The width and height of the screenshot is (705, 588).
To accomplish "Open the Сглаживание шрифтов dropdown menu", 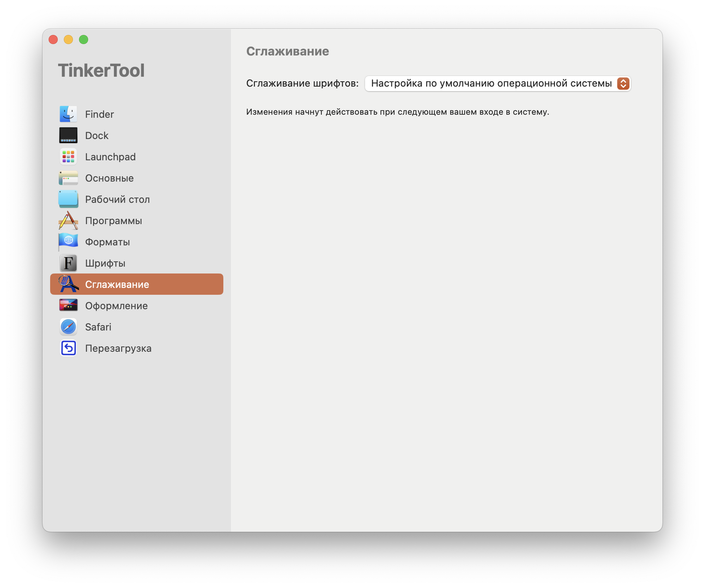I will click(498, 84).
